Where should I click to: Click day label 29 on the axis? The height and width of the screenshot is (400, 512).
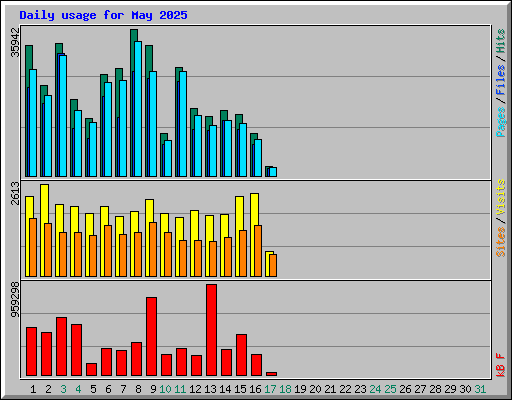(x=450, y=389)
